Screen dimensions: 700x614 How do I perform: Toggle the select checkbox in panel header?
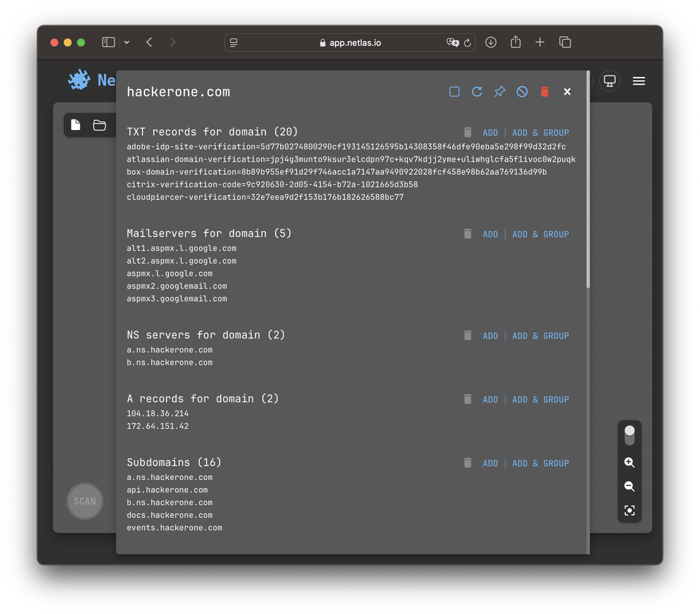454,92
